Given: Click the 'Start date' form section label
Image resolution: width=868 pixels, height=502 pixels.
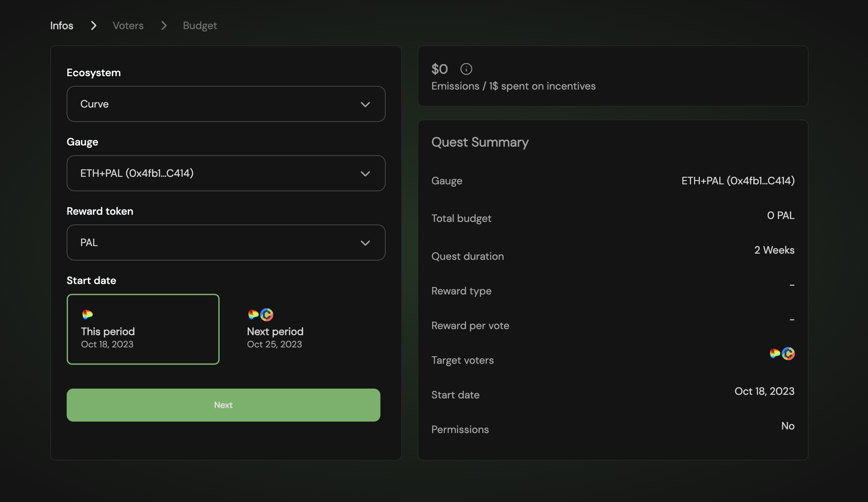Looking at the screenshot, I should (x=91, y=280).
